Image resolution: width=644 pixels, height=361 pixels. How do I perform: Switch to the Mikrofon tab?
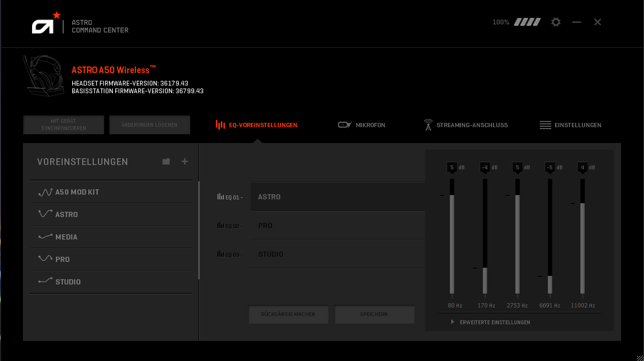point(361,125)
